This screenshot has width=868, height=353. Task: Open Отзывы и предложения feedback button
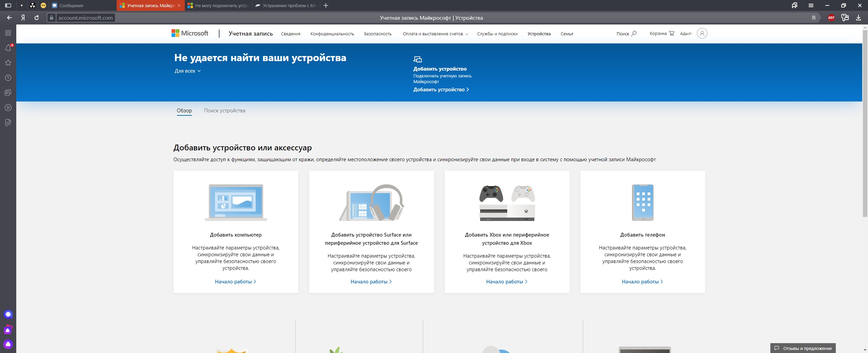click(803, 348)
